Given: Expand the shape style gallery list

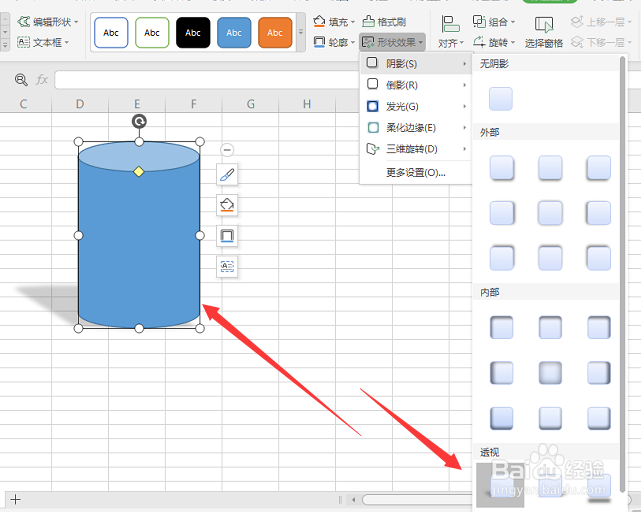Looking at the screenshot, I should (x=301, y=32).
